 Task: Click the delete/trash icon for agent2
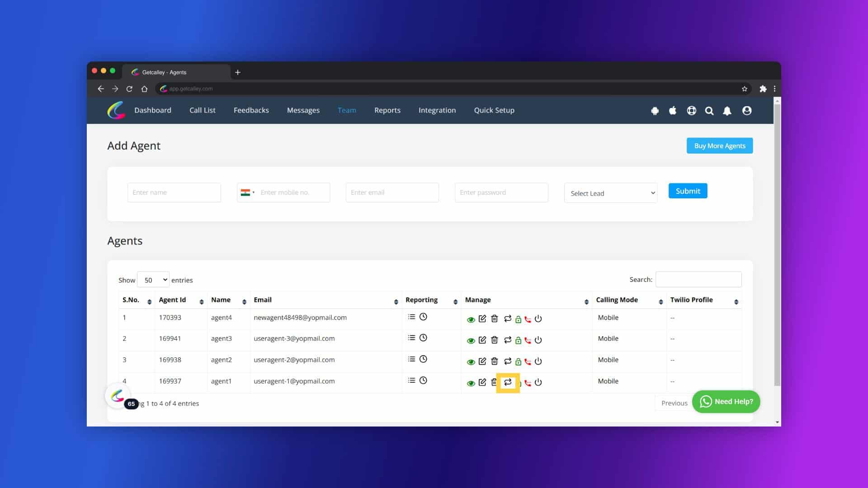pos(494,361)
